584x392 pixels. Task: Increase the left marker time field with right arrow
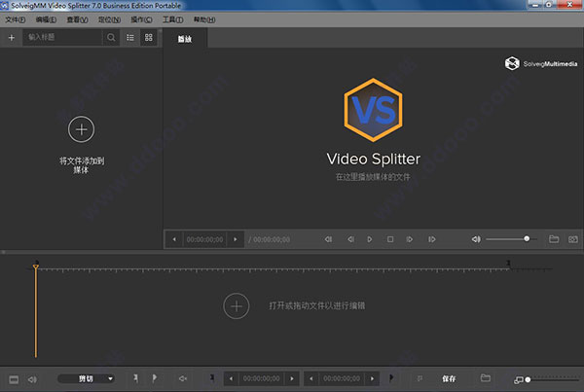coord(292,378)
